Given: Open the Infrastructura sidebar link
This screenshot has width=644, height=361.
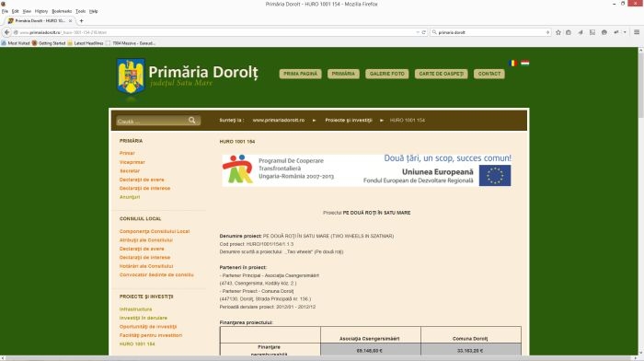Looking at the screenshot, I should click(x=135, y=309).
